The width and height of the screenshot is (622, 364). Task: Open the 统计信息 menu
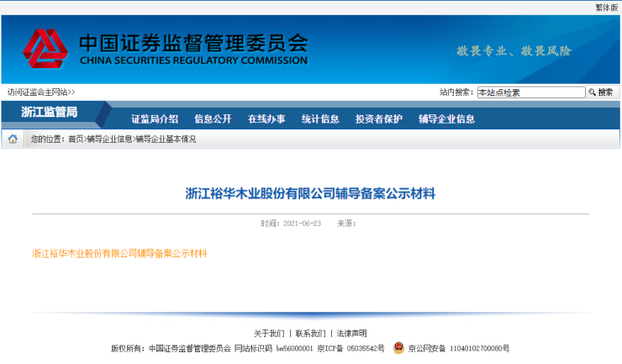point(320,119)
